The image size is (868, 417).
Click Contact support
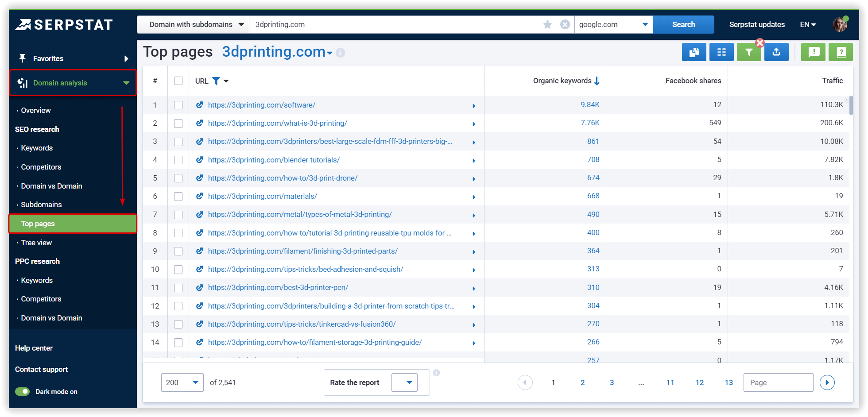[x=41, y=369]
